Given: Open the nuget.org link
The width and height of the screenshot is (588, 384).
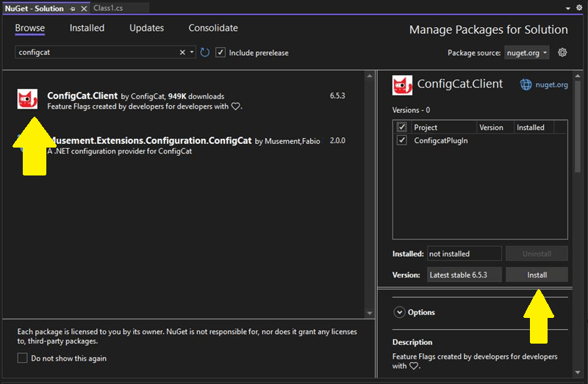Looking at the screenshot, I should pyautogui.click(x=551, y=84).
